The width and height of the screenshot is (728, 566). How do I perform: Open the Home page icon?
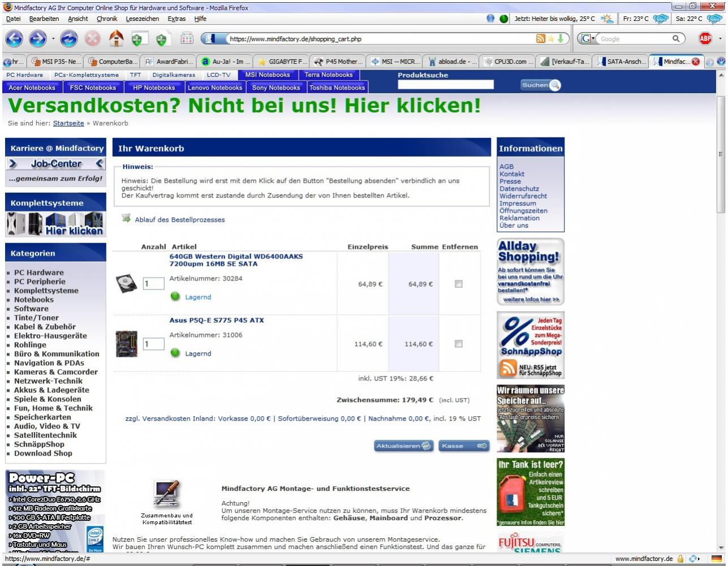[116, 40]
